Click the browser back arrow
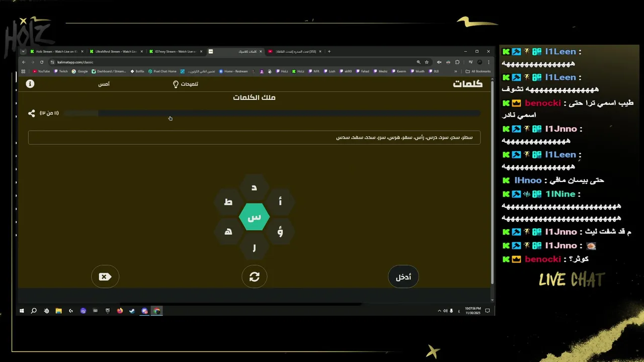The image size is (644, 362). tap(23, 62)
